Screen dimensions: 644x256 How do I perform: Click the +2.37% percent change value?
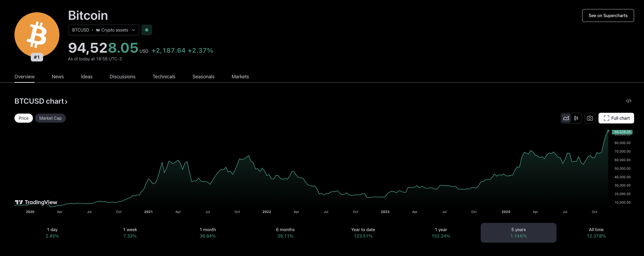[x=200, y=51]
